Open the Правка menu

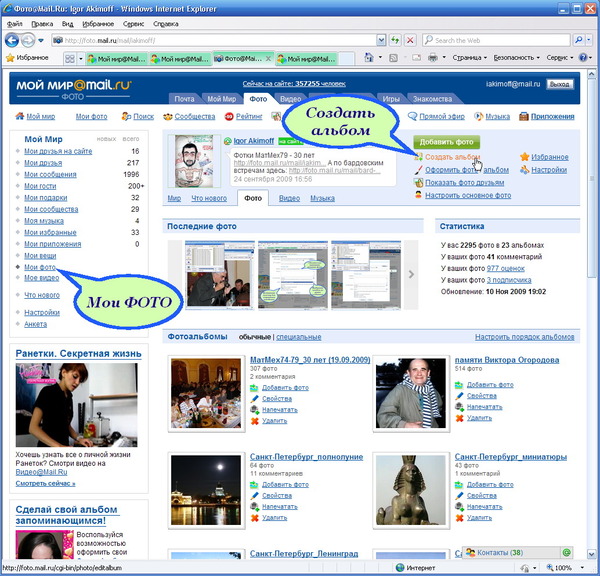coord(42,24)
